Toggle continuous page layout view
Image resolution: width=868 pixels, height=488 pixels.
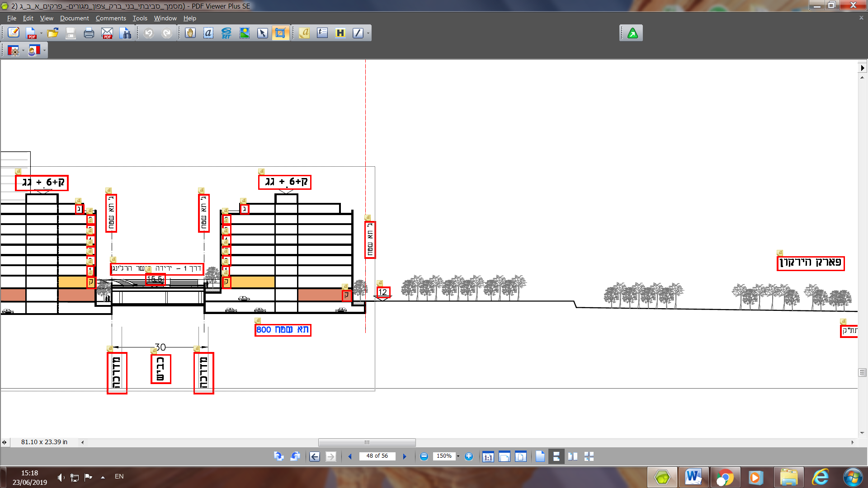click(557, 456)
